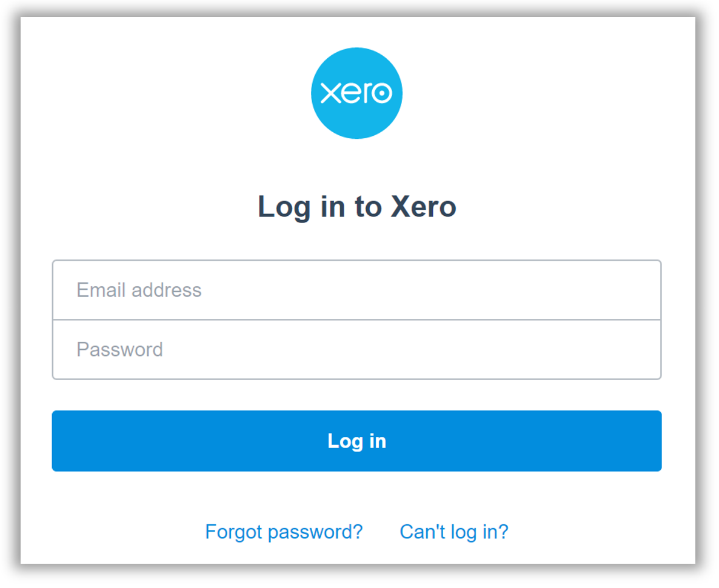
Task: Activate the second field of the login form
Action: (356, 350)
